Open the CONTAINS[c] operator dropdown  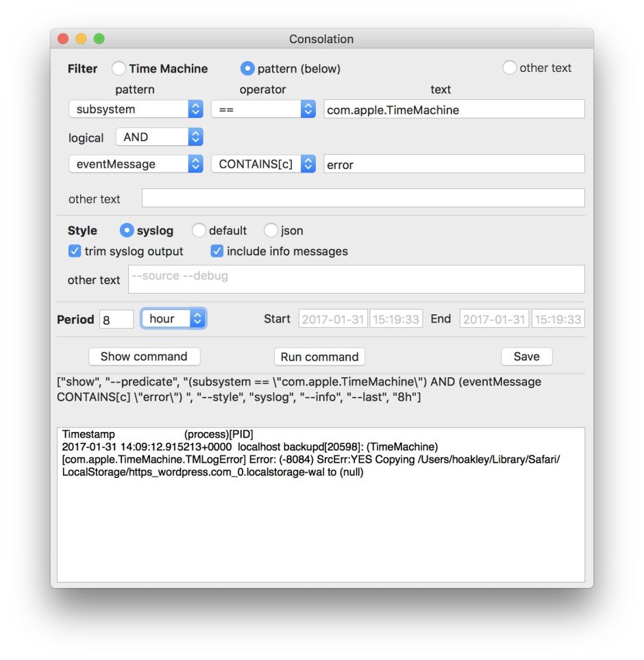click(x=262, y=164)
